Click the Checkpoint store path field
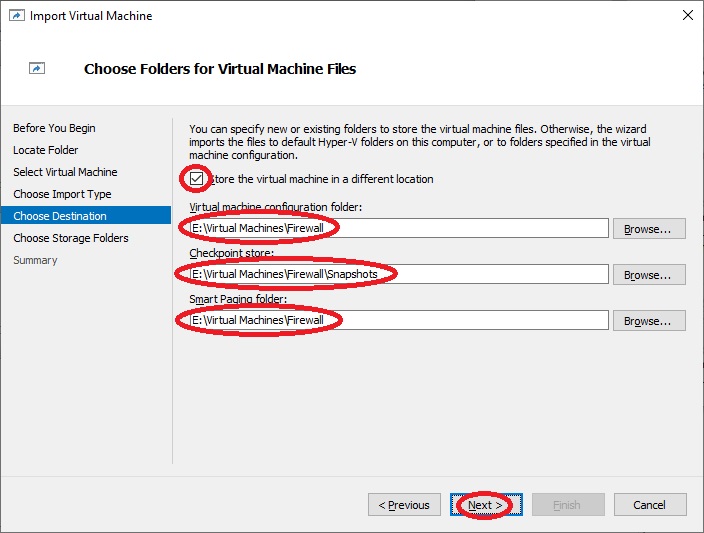This screenshot has height=533, width=704. click(399, 274)
